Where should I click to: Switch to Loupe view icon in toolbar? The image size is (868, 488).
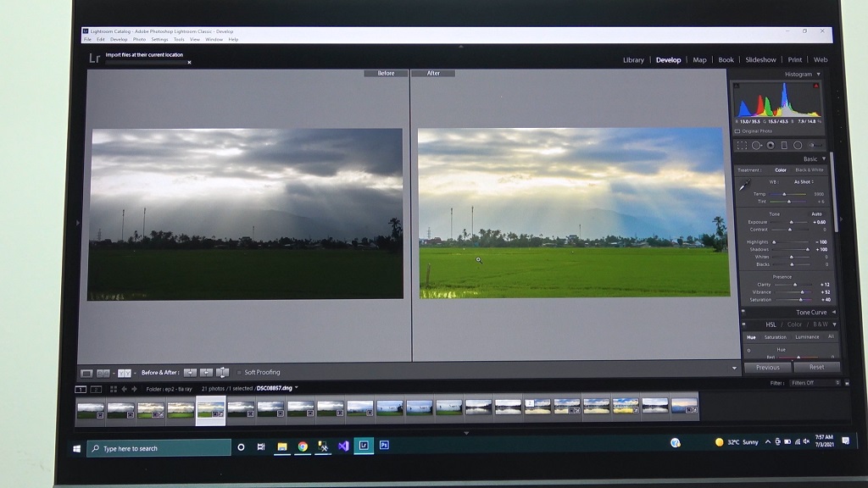pyautogui.click(x=86, y=373)
